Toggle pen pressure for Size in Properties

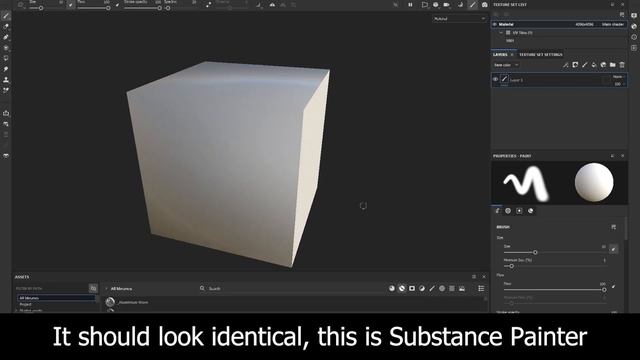click(613, 249)
